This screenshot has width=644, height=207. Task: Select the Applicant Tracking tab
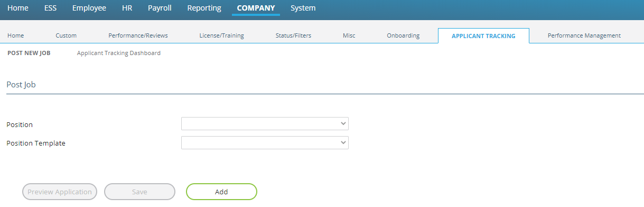tap(483, 36)
